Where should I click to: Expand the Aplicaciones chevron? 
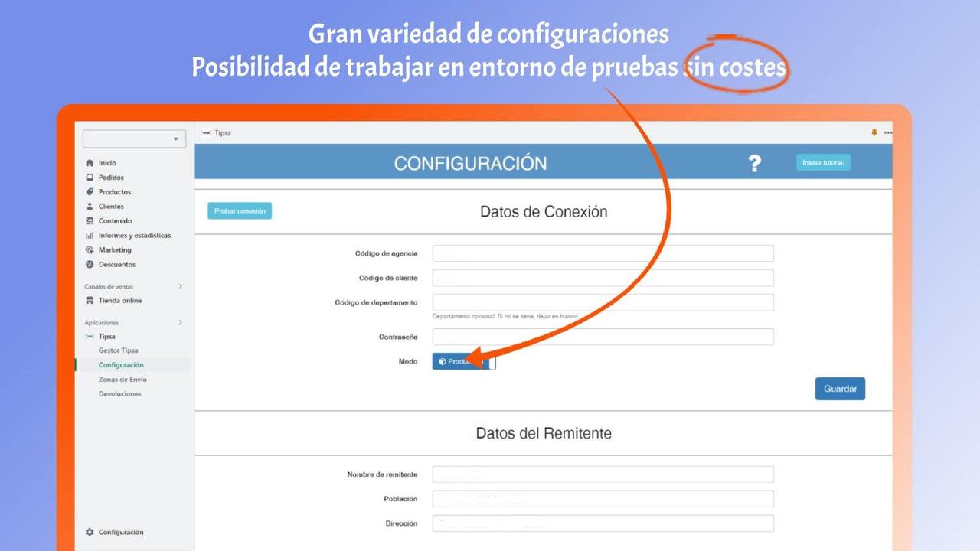point(181,322)
